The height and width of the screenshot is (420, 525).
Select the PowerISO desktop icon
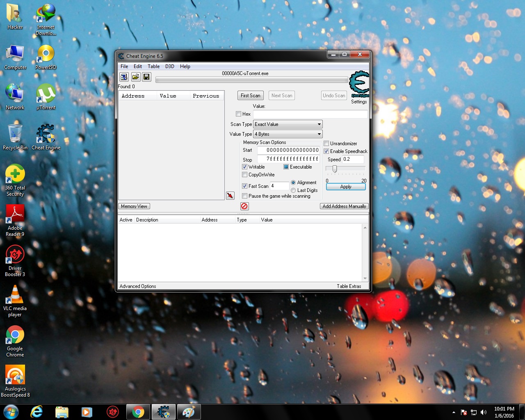pos(46,57)
